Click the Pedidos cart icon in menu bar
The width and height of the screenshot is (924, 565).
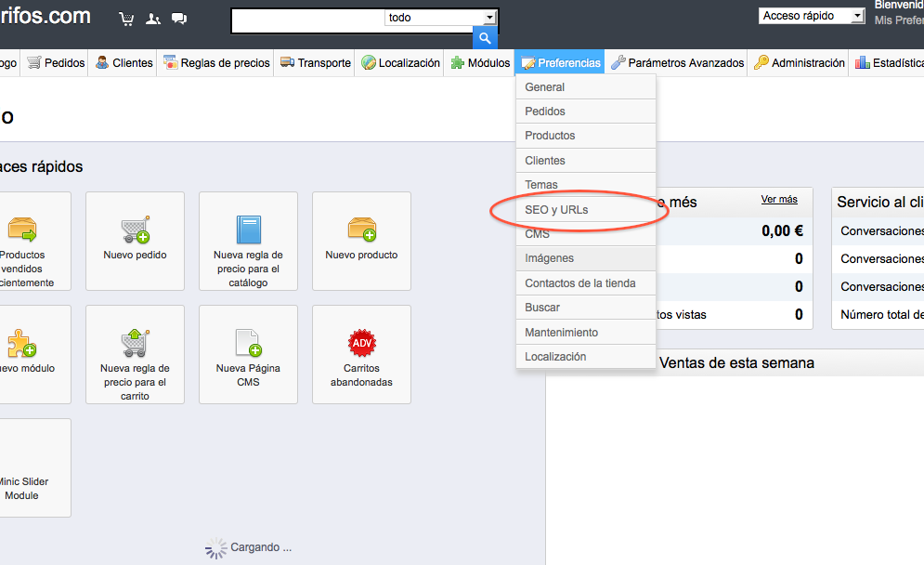[x=34, y=62]
